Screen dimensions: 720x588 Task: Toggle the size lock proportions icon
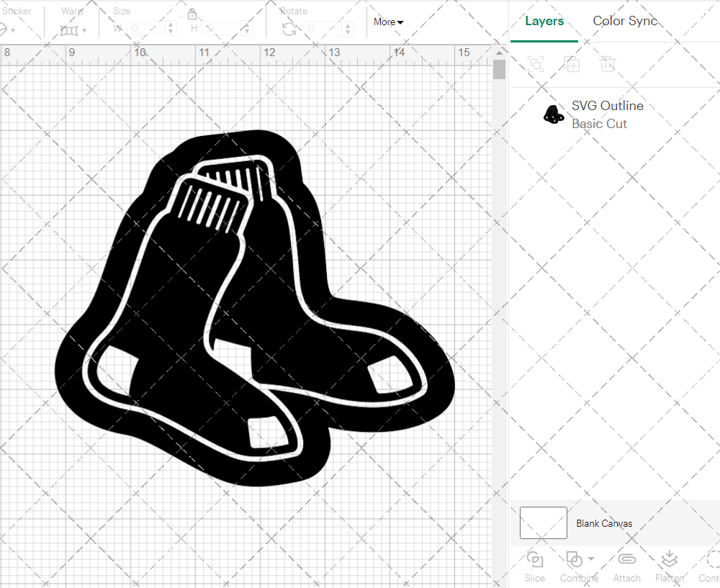coord(192,14)
